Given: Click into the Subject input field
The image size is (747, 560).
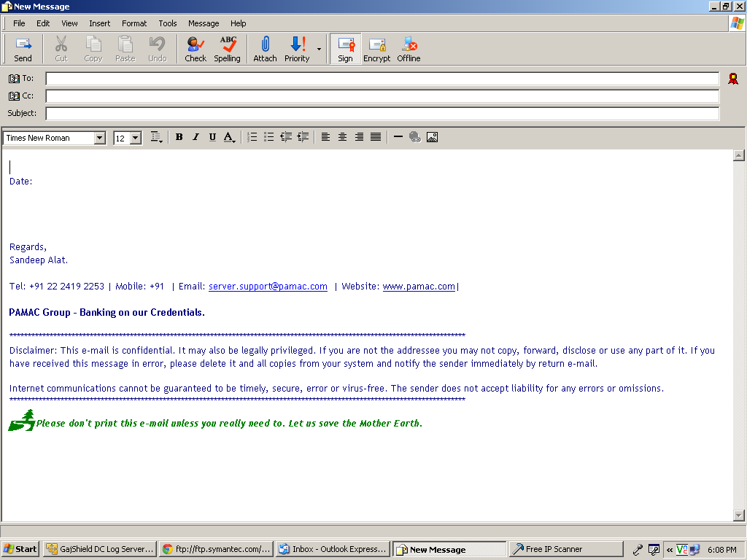Looking at the screenshot, I should [x=382, y=114].
